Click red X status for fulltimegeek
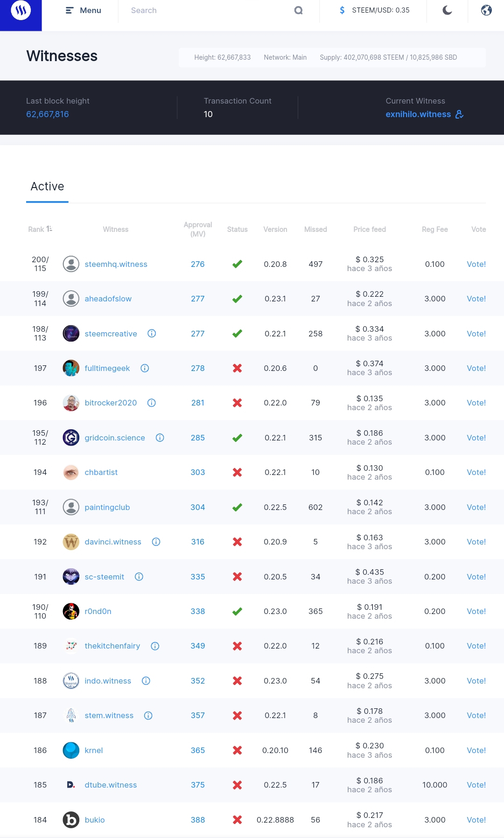Screen dimensions: 504x838 click(237, 368)
